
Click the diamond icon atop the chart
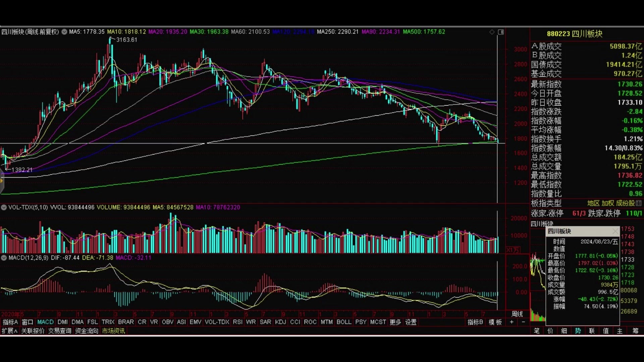[x=492, y=32]
